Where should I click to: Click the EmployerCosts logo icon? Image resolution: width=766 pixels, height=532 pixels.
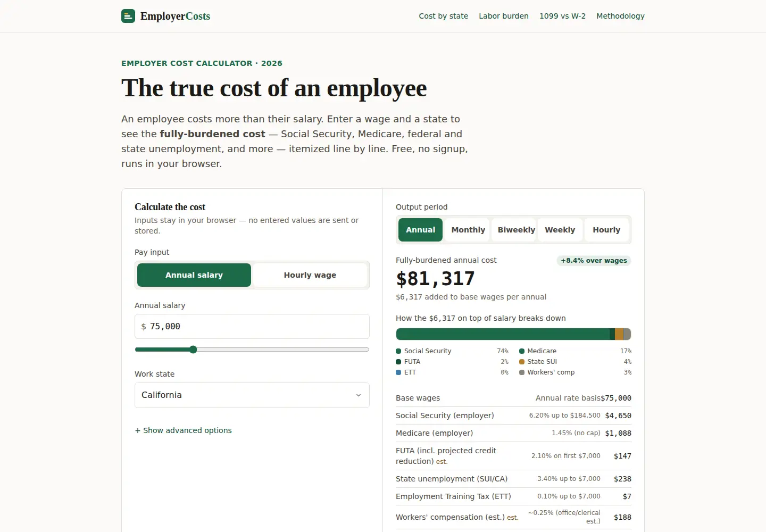click(x=128, y=16)
